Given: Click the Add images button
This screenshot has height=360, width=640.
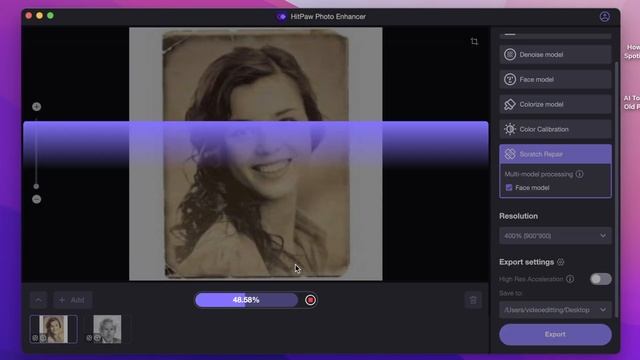Looking at the screenshot, I should [72, 300].
